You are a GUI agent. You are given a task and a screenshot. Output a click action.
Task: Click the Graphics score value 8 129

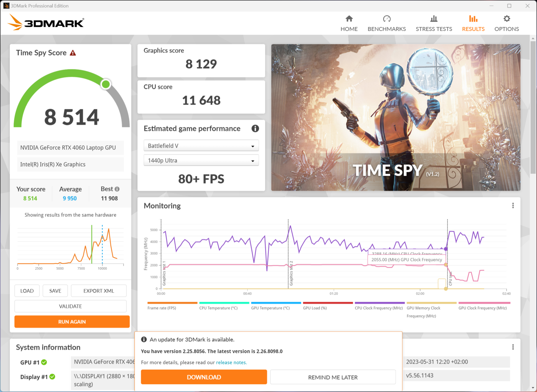[201, 64]
